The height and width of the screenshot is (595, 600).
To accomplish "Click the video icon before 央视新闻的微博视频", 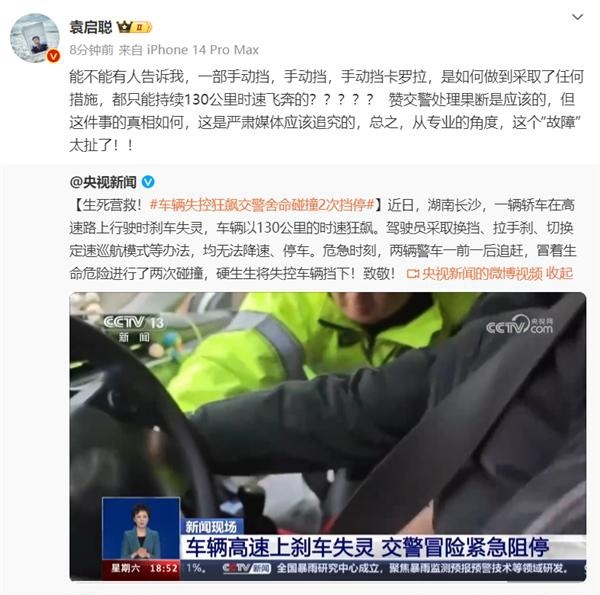I will coord(413,274).
